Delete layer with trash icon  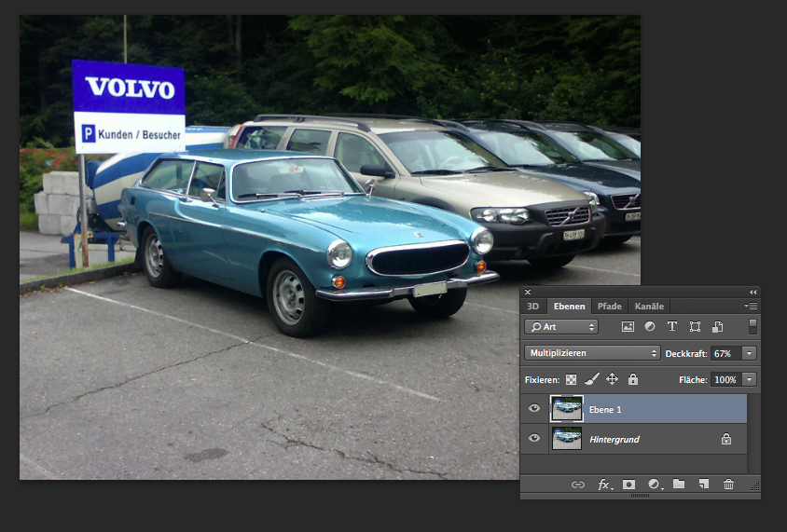pos(728,484)
